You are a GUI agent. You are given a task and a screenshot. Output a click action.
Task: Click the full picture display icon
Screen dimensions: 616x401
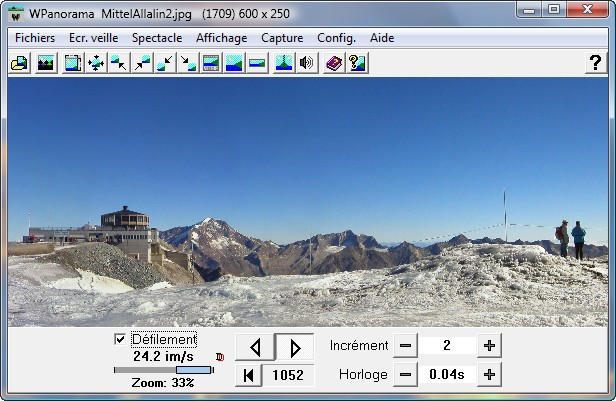tap(234, 63)
